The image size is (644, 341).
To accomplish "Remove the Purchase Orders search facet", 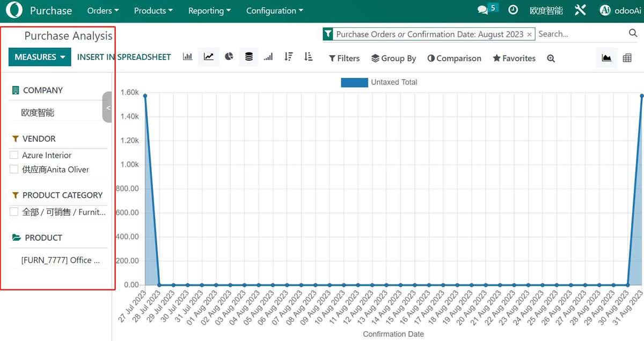I will (x=529, y=34).
